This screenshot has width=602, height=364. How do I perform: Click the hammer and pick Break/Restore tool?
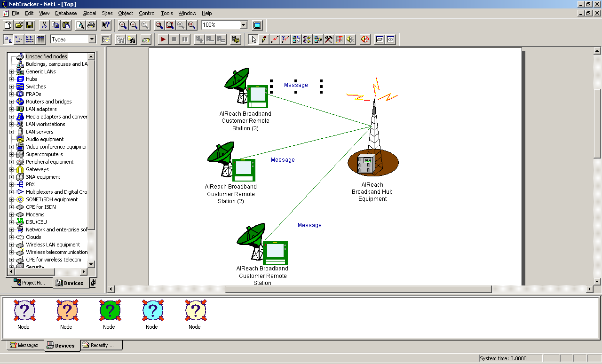pos(329,40)
